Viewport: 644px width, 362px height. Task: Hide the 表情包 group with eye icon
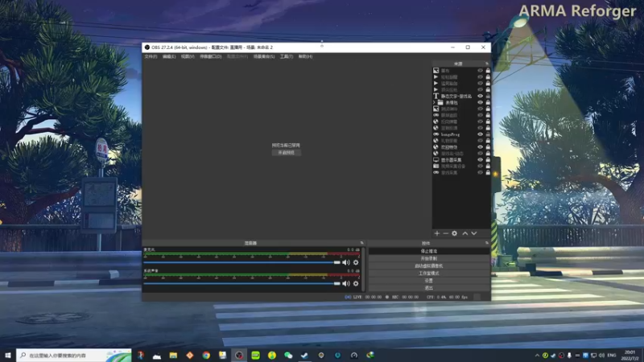click(x=480, y=103)
